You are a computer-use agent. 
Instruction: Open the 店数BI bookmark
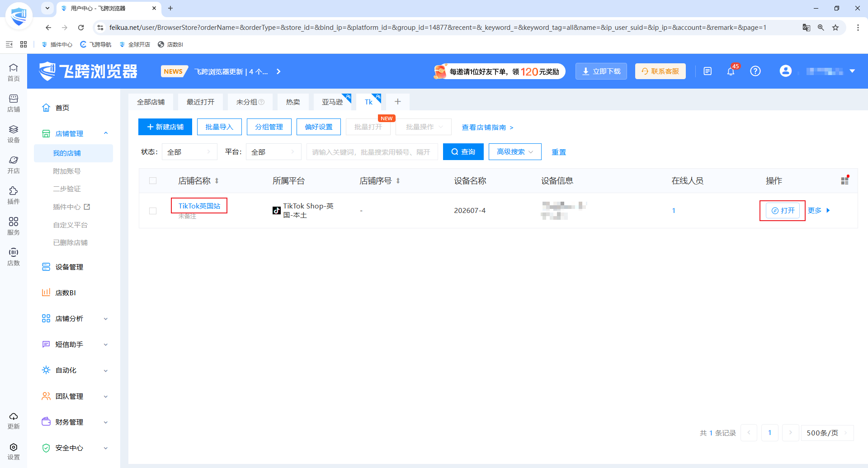tap(170, 44)
